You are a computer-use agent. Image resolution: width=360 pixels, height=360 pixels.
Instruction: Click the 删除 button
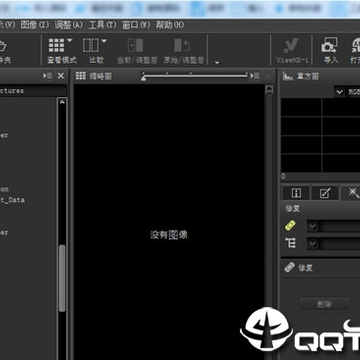(324, 304)
